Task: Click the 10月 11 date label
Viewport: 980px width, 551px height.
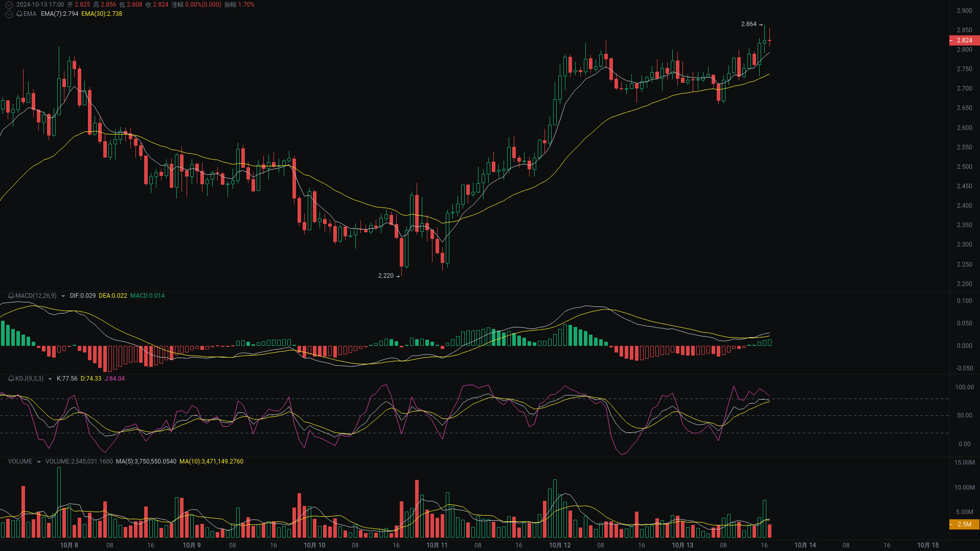Action: click(437, 545)
